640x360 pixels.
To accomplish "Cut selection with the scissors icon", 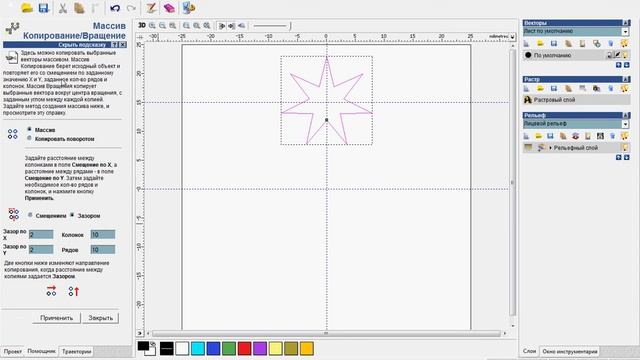I will [63, 8].
